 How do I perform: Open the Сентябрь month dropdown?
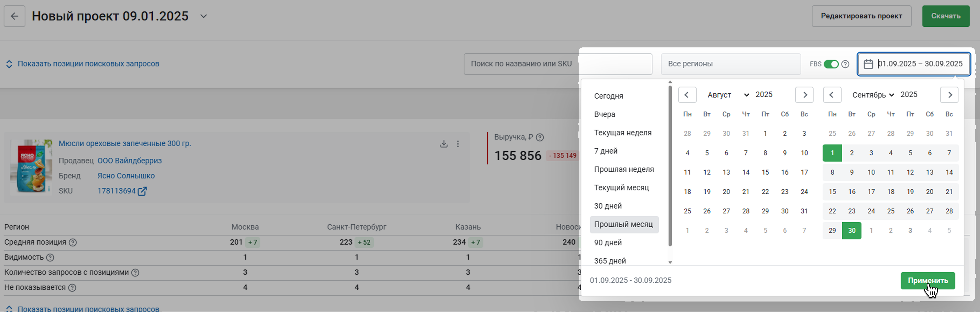pos(873,95)
